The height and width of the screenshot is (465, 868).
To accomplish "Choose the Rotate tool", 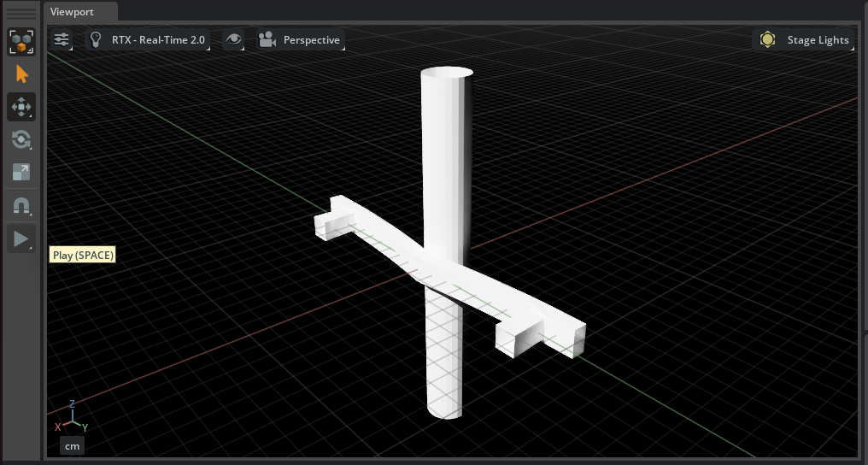I will [21, 139].
